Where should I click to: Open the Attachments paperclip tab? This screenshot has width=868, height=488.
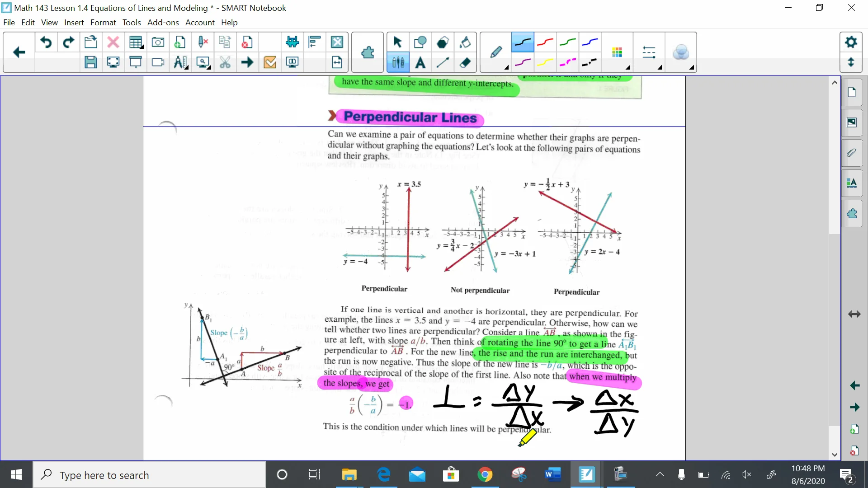coord(852,153)
